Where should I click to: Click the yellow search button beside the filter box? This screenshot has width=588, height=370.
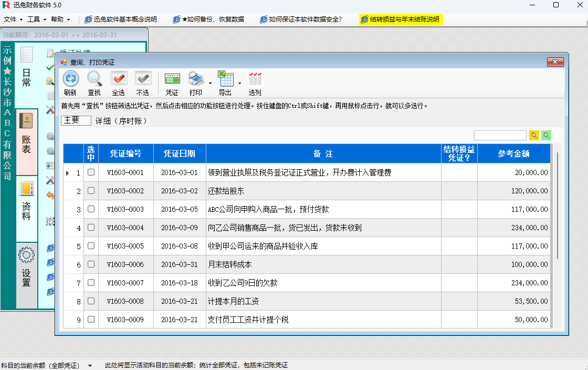click(534, 136)
